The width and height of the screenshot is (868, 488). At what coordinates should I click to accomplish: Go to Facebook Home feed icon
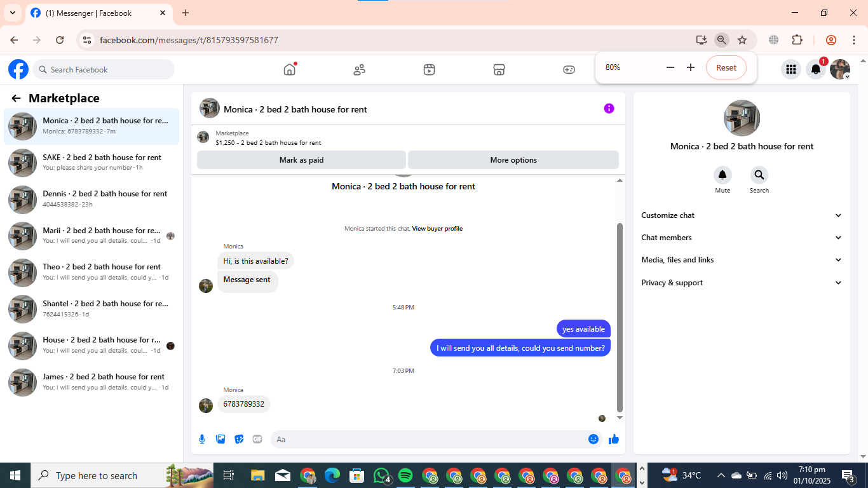pyautogui.click(x=290, y=69)
